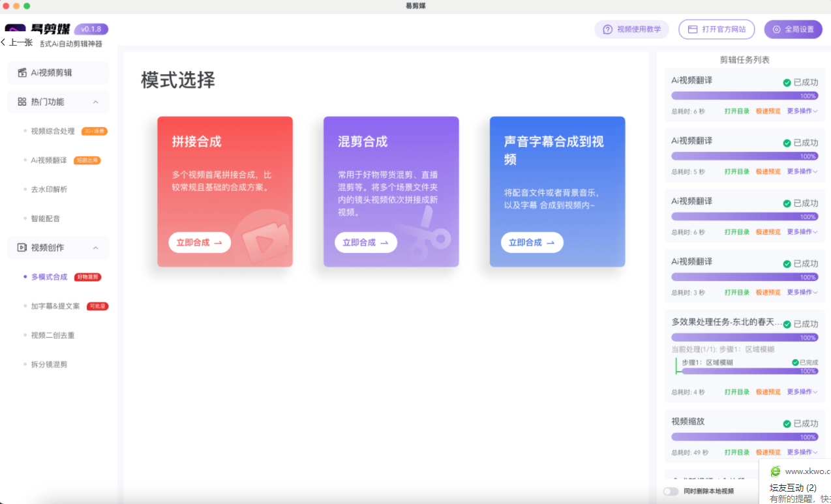Open 视频使用教学 tutorial

coord(631,29)
